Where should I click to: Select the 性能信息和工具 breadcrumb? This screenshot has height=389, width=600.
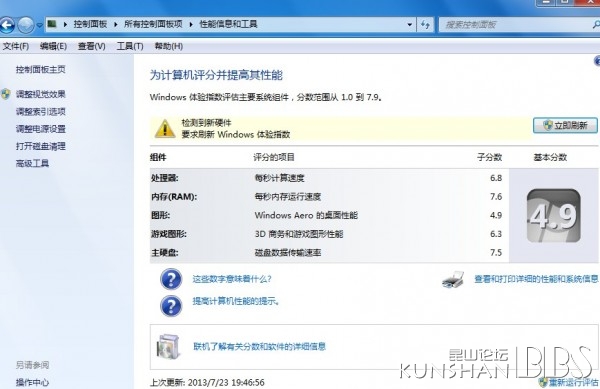click(228, 24)
